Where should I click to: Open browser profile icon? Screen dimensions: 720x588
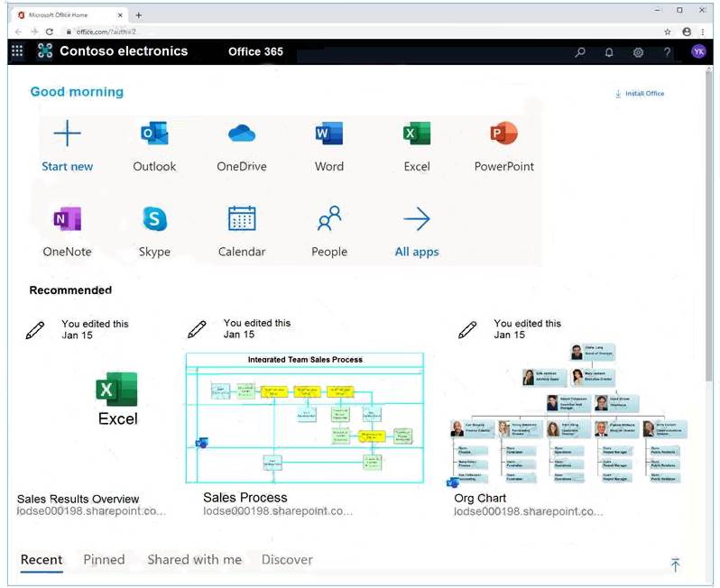[x=687, y=32]
